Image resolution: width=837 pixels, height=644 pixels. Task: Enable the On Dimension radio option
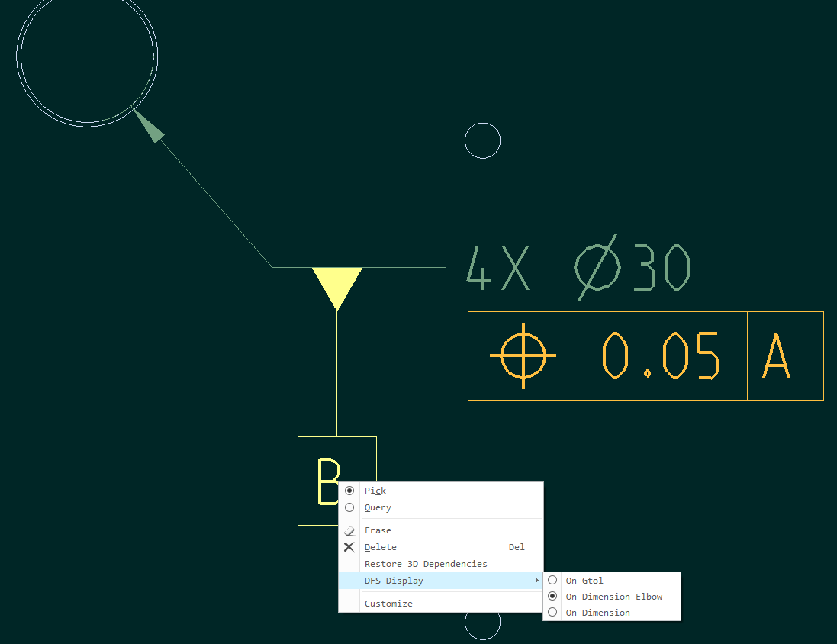point(552,612)
